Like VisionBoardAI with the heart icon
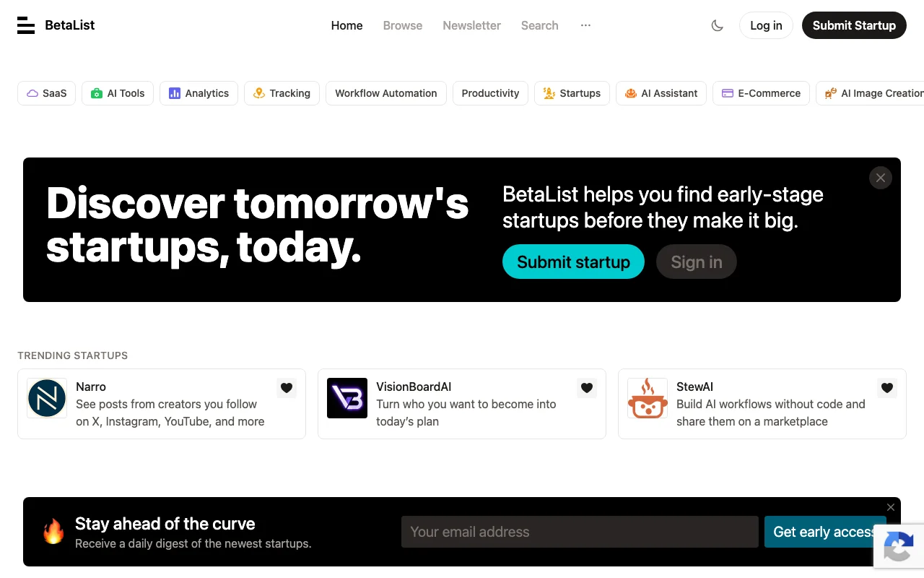 tap(587, 388)
